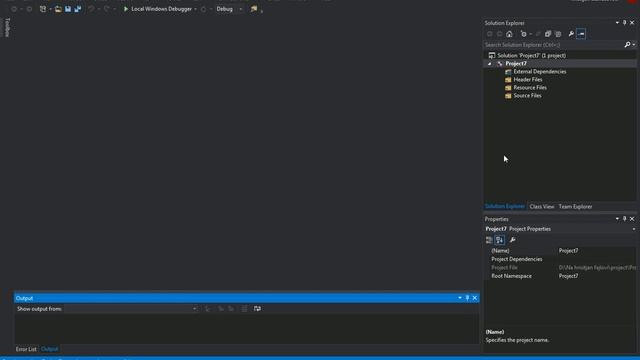Click the Save icon in toolbar

[68, 9]
